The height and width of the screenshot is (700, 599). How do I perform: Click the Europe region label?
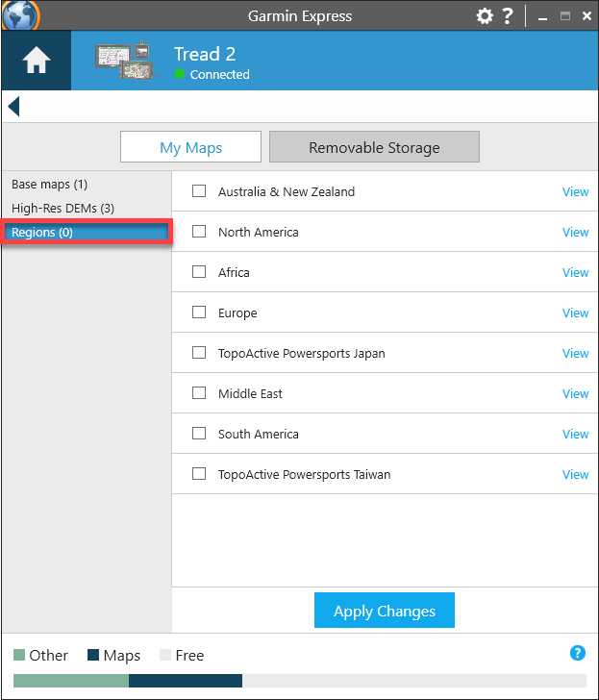coord(237,312)
